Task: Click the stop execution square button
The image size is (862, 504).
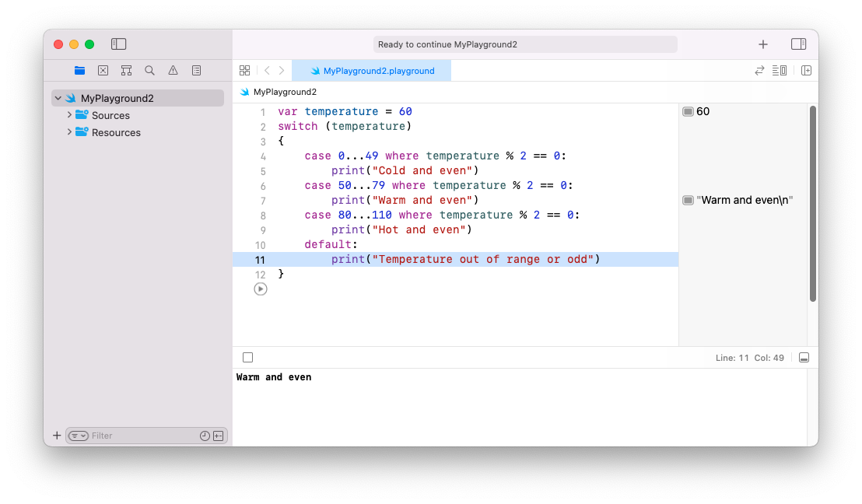Action: pyautogui.click(x=248, y=358)
